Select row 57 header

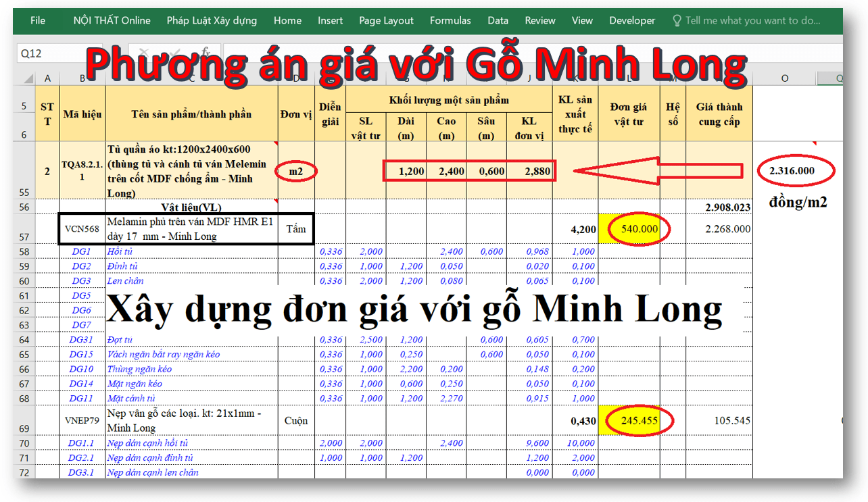(x=26, y=229)
